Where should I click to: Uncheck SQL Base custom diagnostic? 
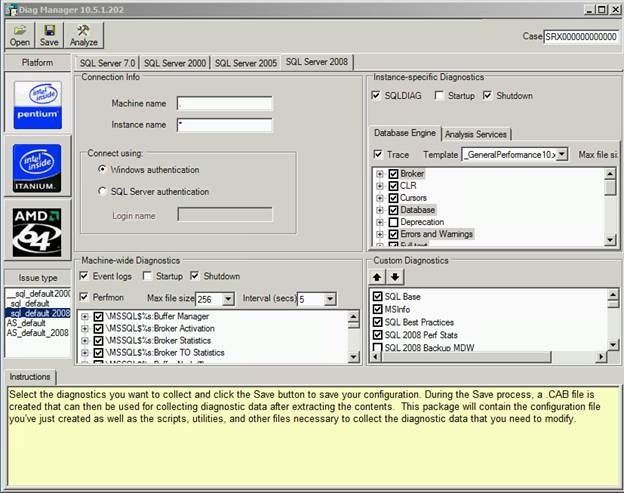click(378, 296)
